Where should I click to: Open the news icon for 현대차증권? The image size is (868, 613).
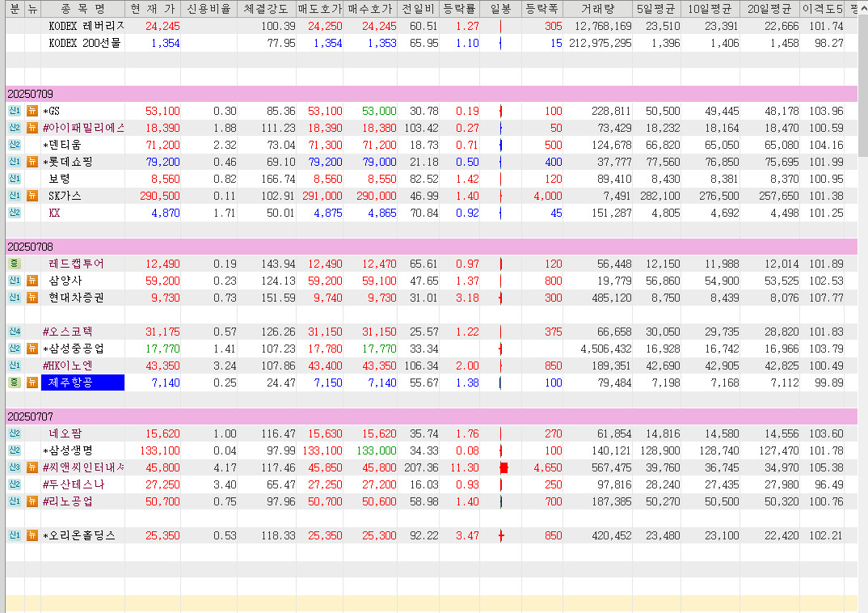pyautogui.click(x=32, y=298)
